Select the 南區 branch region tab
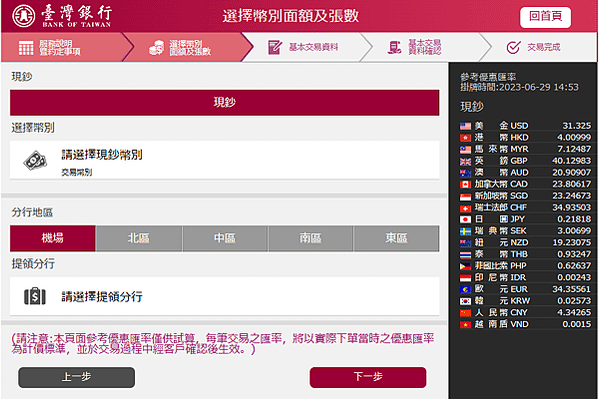599x399 pixels. 311,238
